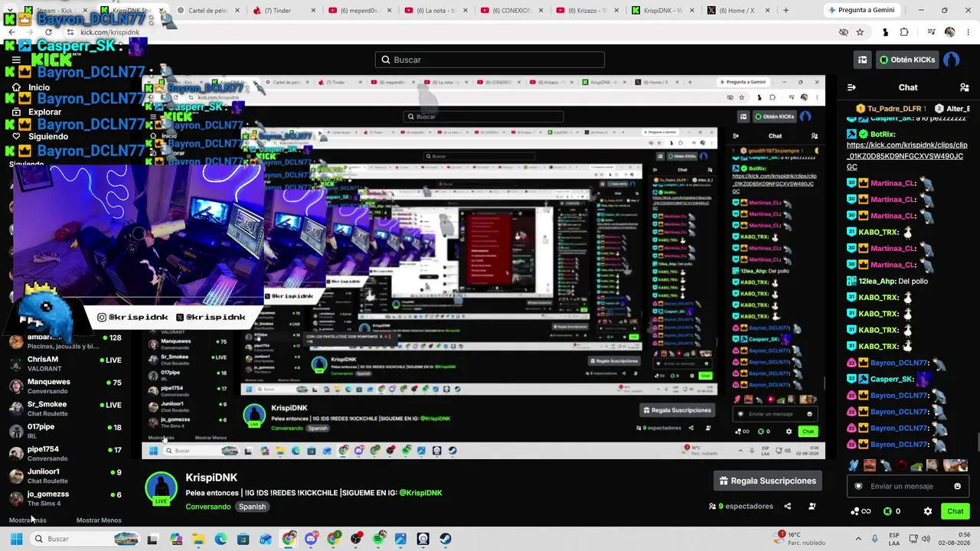This screenshot has width=980, height=551.
Task: Open the taskbar clock and date
Action: pos(954,539)
